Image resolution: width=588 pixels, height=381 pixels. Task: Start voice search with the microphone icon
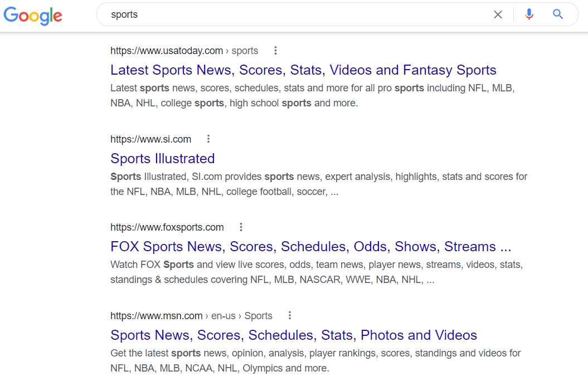tap(529, 14)
